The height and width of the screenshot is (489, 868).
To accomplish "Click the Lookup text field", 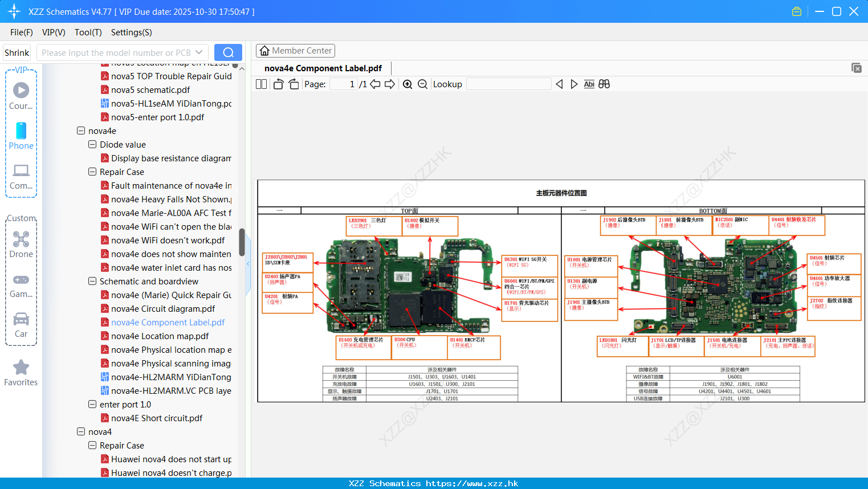I will (508, 84).
